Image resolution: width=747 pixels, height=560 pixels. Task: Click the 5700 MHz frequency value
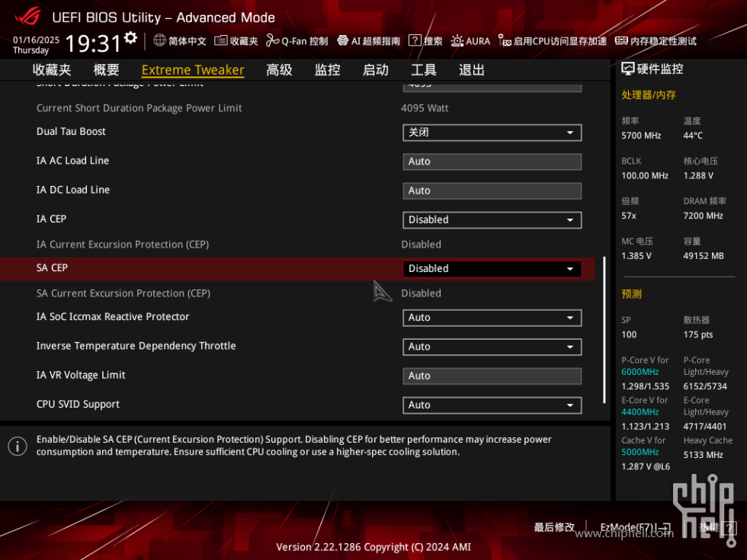[641, 136]
